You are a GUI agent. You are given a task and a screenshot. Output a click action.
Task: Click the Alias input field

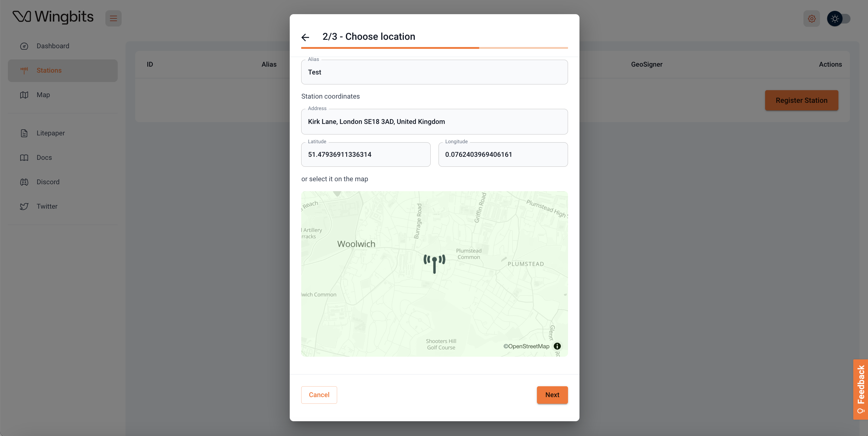434,72
